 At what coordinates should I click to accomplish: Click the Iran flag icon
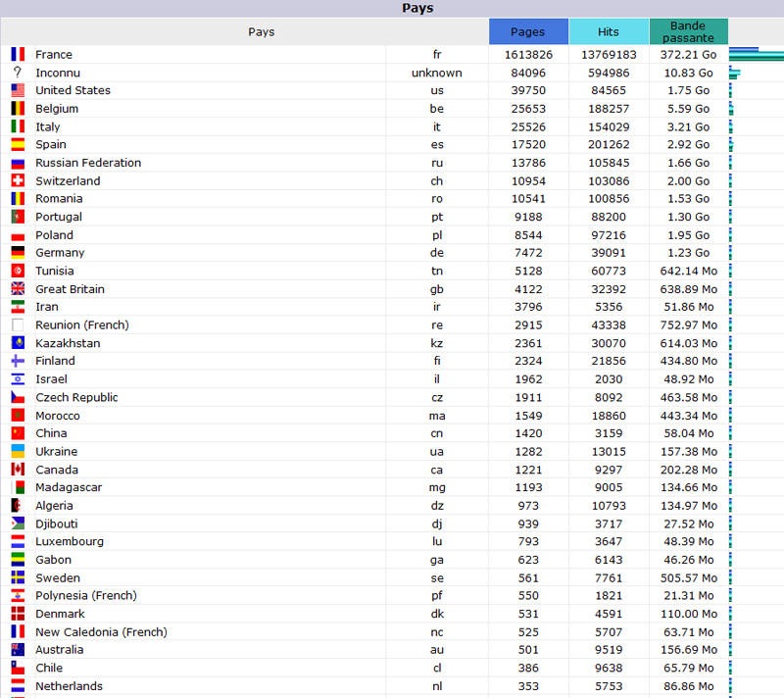[x=18, y=307]
